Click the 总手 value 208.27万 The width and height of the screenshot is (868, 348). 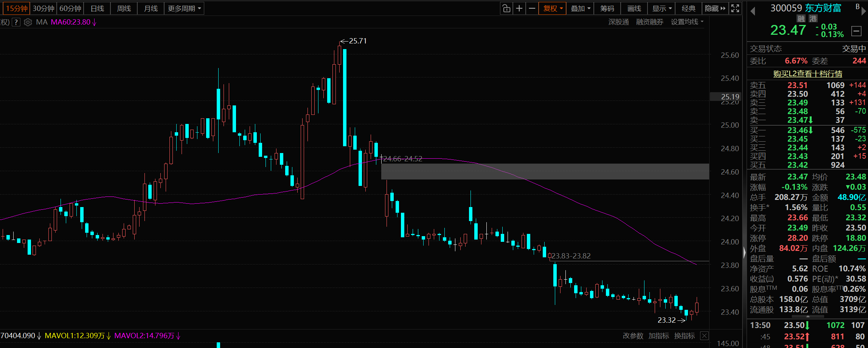(x=791, y=197)
